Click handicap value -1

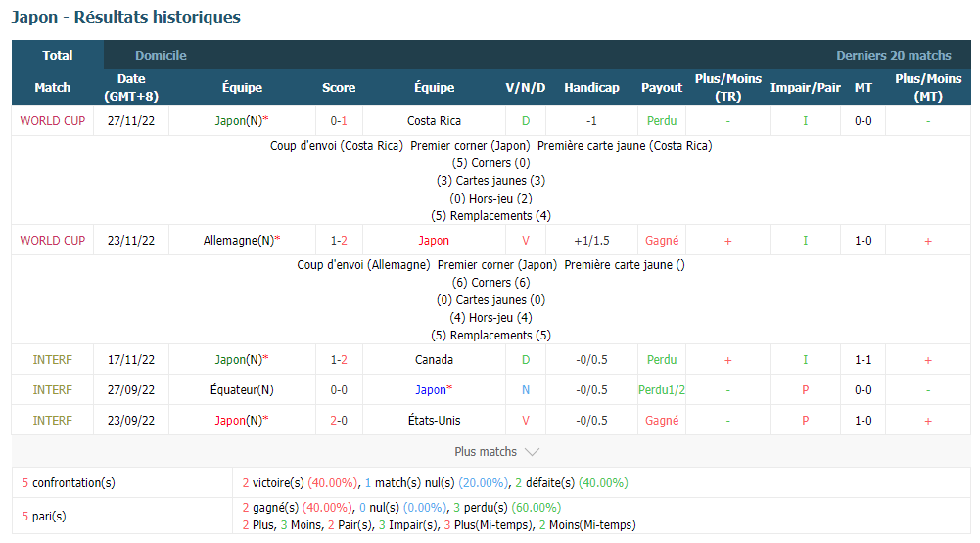pyautogui.click(x=591, y=120)
